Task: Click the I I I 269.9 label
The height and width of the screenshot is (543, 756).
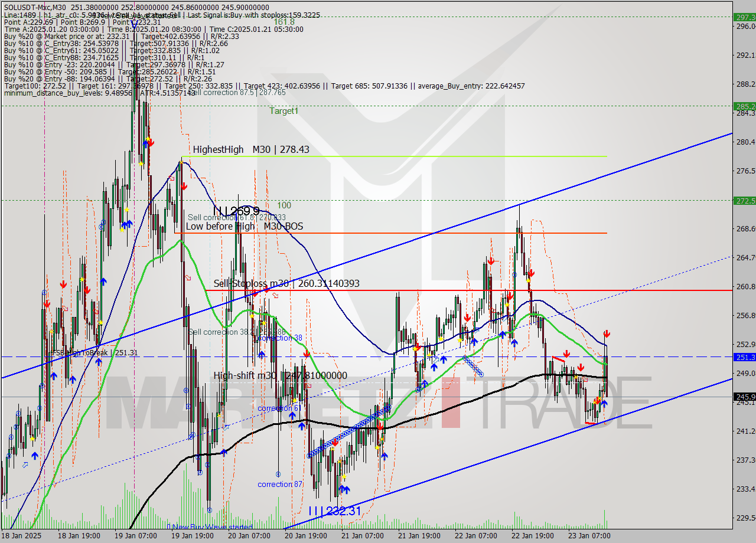Action: coord(236,211)
